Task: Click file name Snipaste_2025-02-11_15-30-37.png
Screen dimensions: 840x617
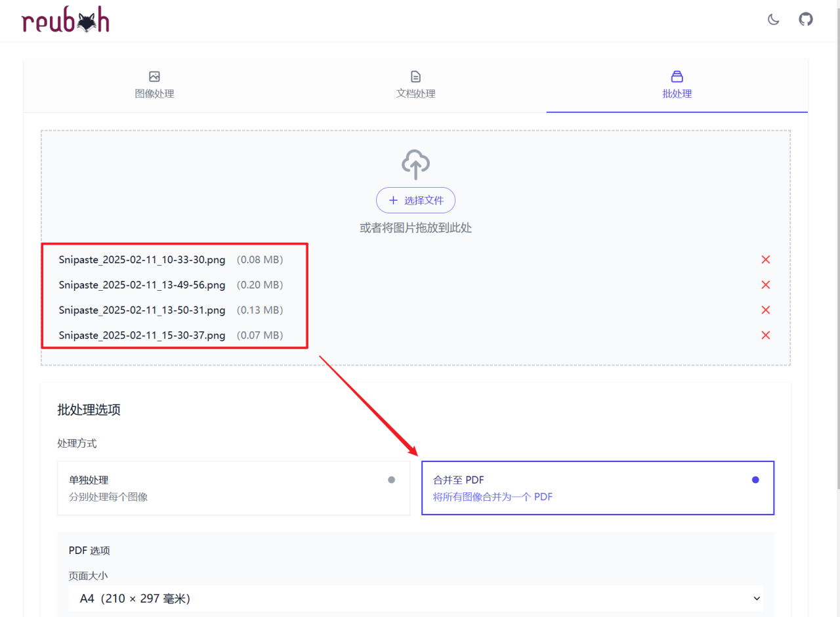Action: 142,335
